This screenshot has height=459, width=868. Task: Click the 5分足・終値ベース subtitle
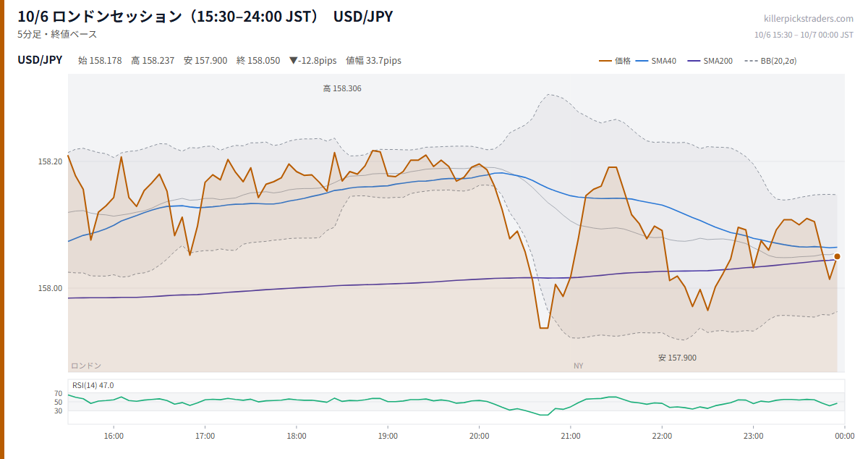pyautogui.click(x=57, y=34)
